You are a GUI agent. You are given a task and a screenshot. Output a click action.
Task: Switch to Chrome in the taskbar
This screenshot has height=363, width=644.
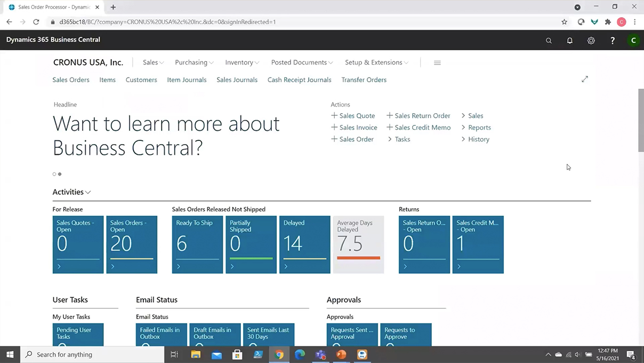tap(279, 354)
